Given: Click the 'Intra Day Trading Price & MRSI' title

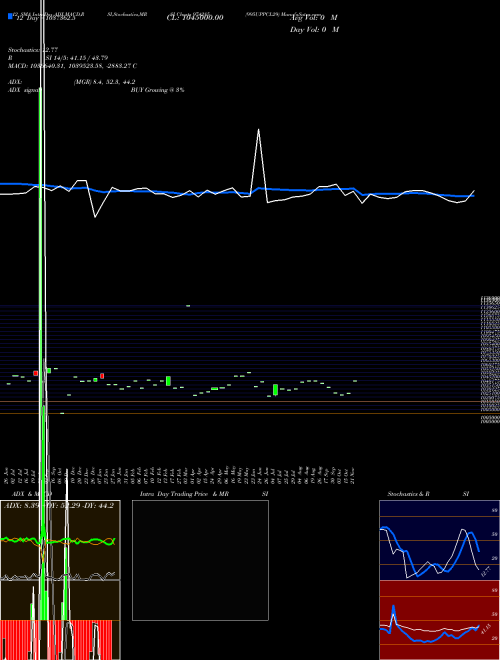Looking at the screenshot, I should click(205, 494).
